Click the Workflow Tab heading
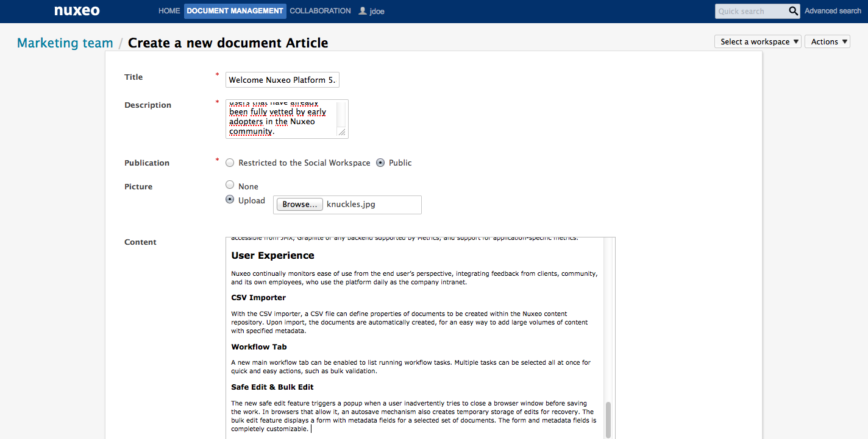The image size is (868, 439). point(259,347)
